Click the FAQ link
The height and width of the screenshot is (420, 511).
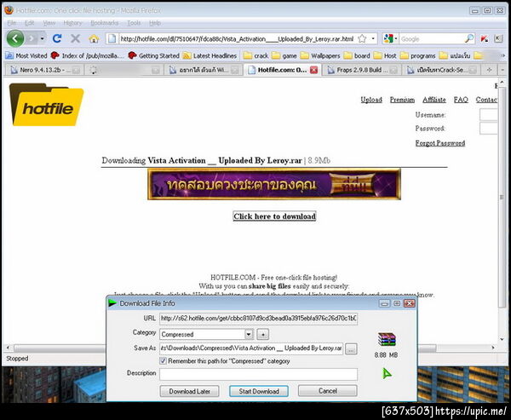coord(461,100)
